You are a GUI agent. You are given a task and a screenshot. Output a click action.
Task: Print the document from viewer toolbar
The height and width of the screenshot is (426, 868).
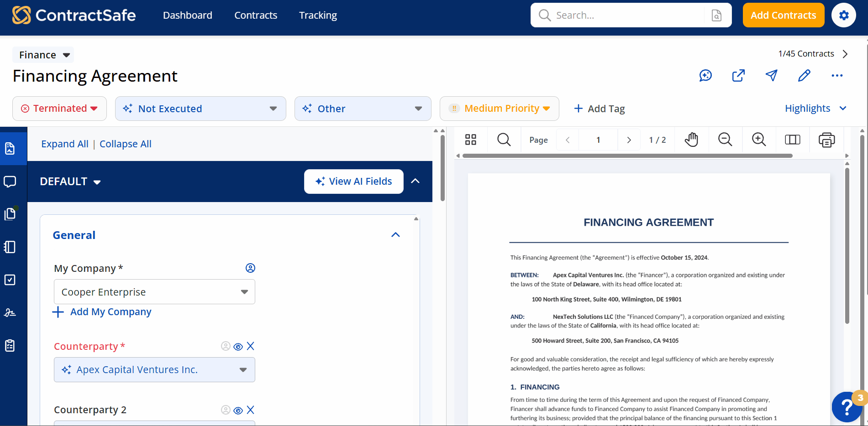tap(826, 140)
